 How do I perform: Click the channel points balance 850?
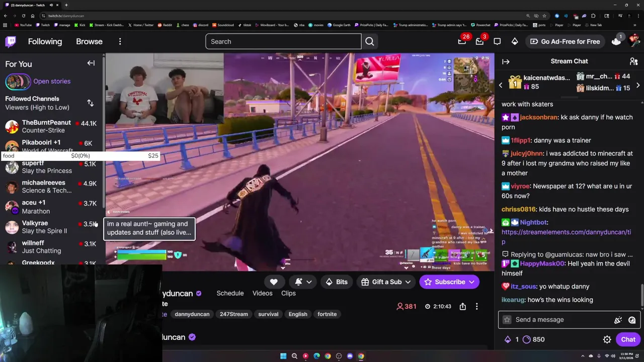[534, 339]
